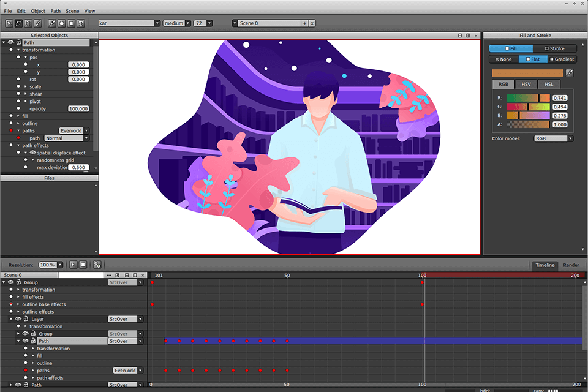
Task: Select the circle shape tool
Action: click(61, 23)
